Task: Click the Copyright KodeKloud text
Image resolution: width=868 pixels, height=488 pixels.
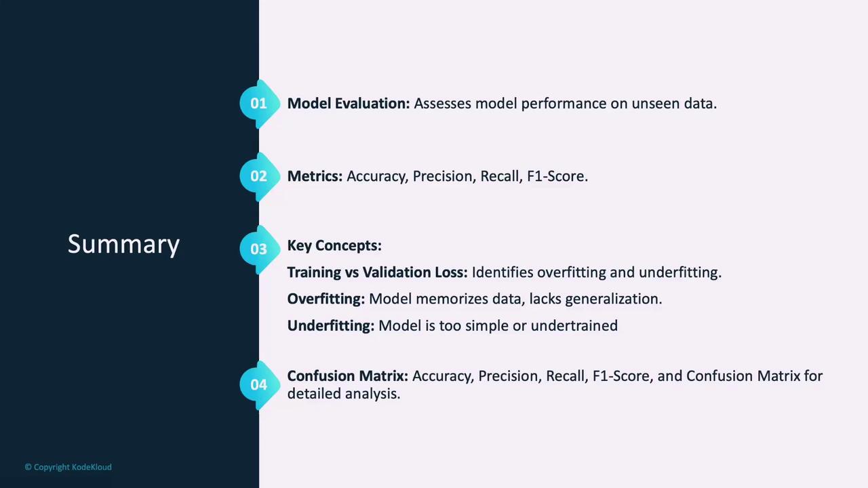Action: click(68, 467)
